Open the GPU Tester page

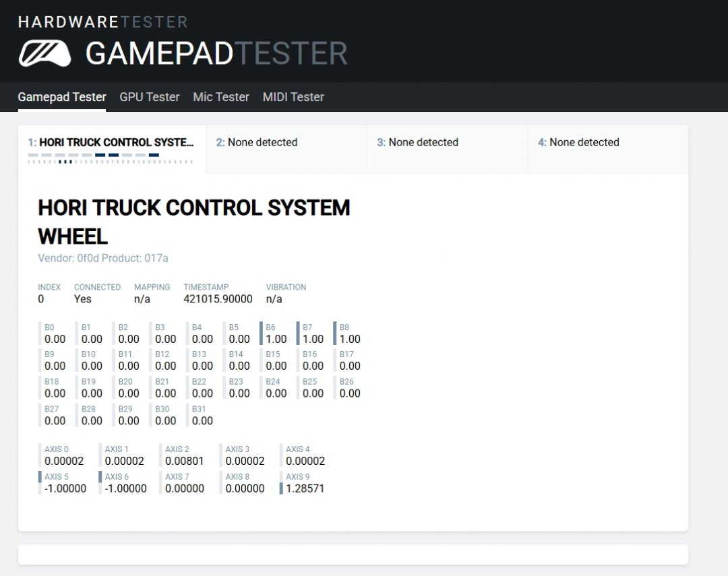tap(150, 97)
